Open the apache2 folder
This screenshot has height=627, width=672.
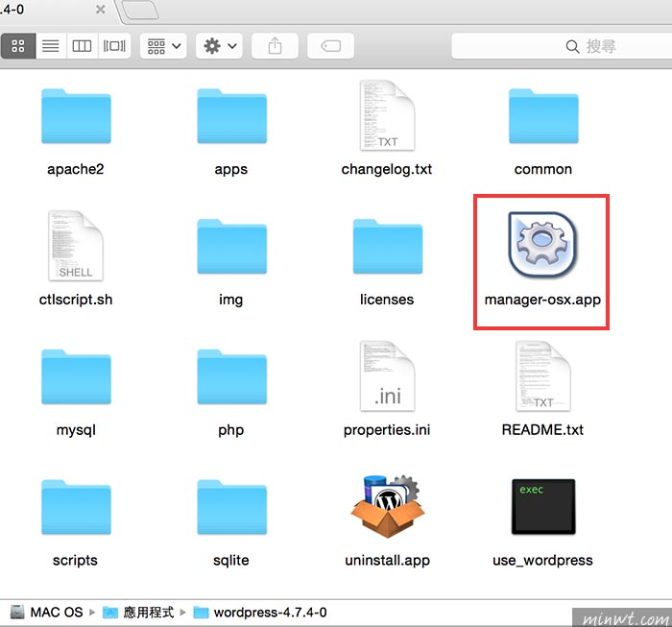pyautogui.click(x=76, y=116)
